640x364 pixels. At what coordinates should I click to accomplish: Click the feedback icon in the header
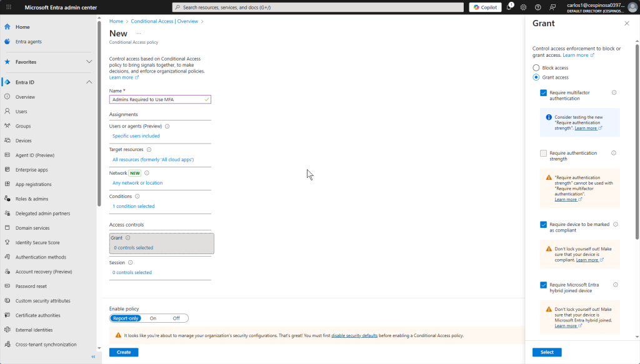click(x=552, y=7)
